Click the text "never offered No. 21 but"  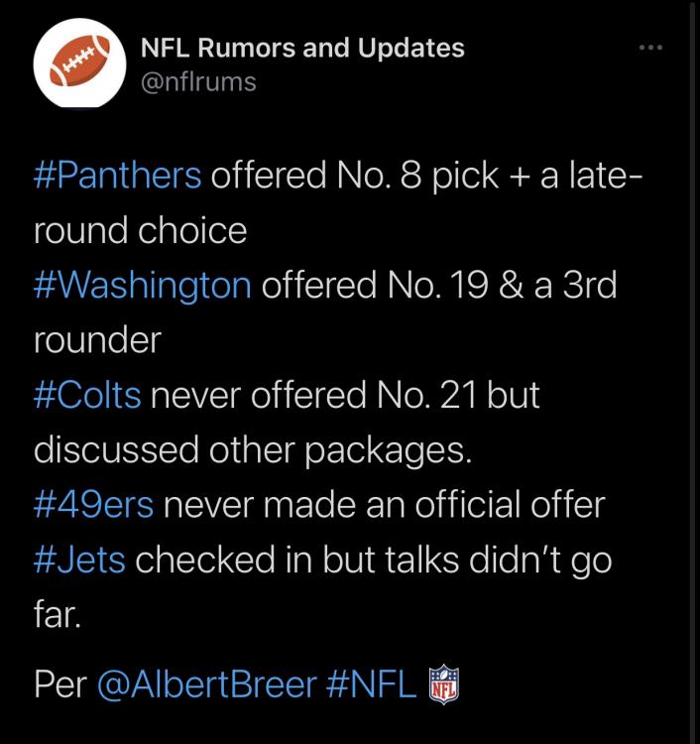[345, 395]
